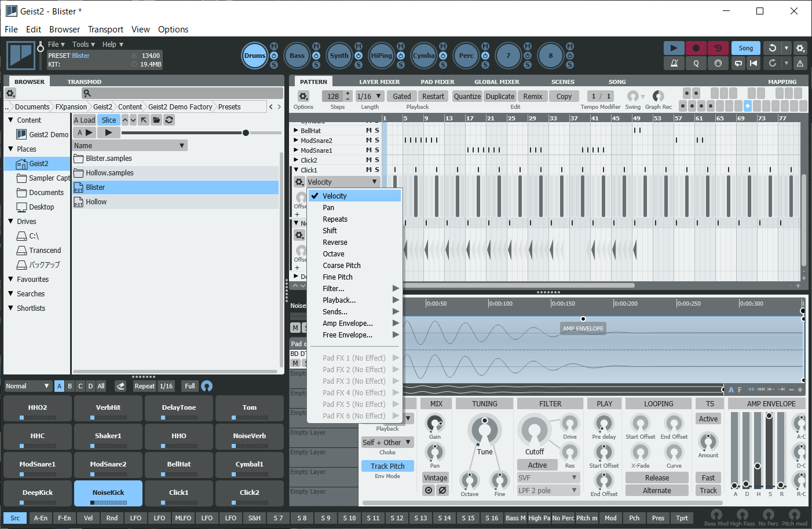The height and width of the screenshot is (529, 812).
Task: Click the Quantize button
Action: tap(467, 97)
